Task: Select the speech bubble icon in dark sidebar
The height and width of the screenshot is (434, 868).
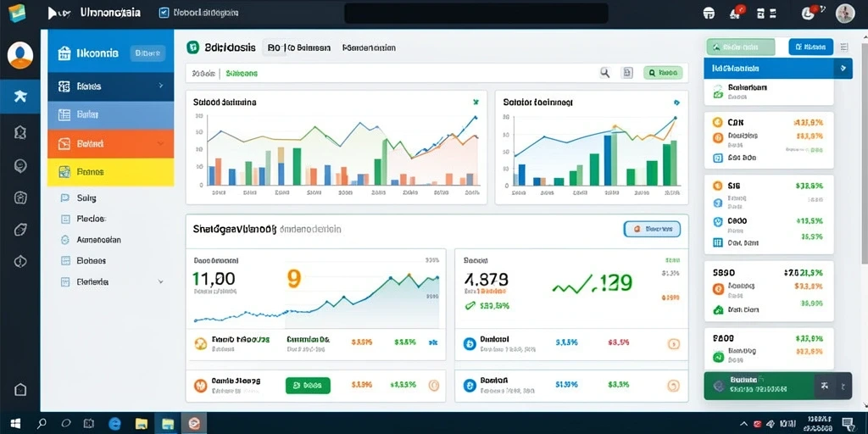Action: (x=20, y=165)
